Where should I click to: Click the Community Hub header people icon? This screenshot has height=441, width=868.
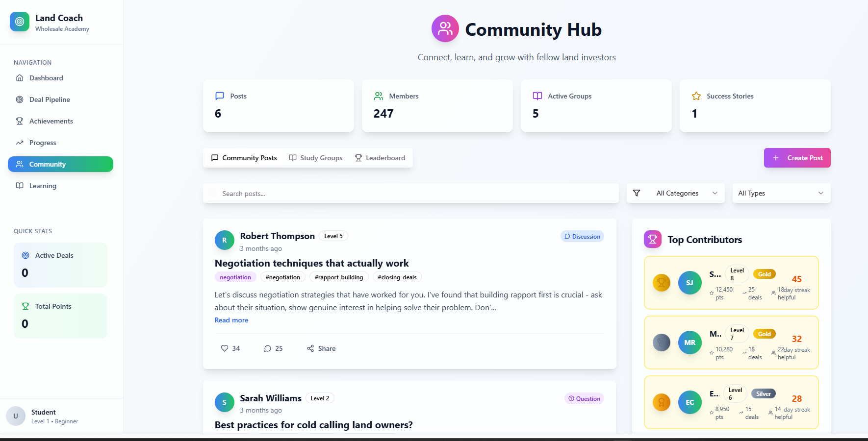(x=445, y=28)
